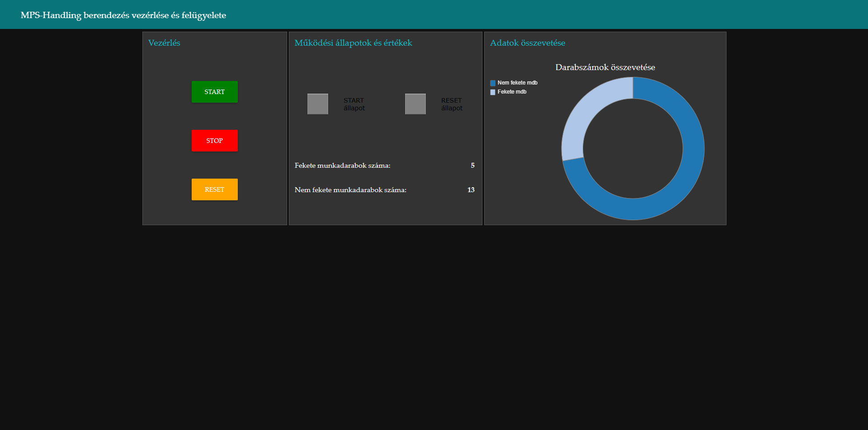Toggle the 'Nem fekete mdb' legend label
Viewport: 868px width, 430px height.
click(x=517, y=83)
